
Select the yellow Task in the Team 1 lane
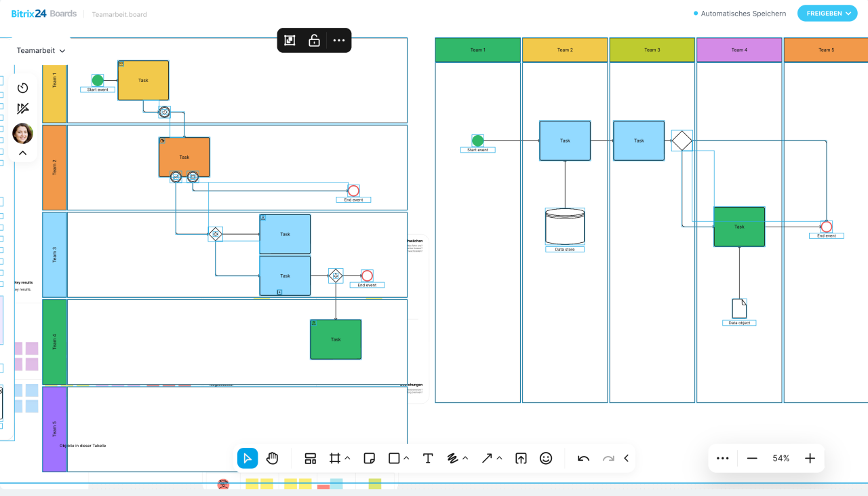click(x=143, y=81)
